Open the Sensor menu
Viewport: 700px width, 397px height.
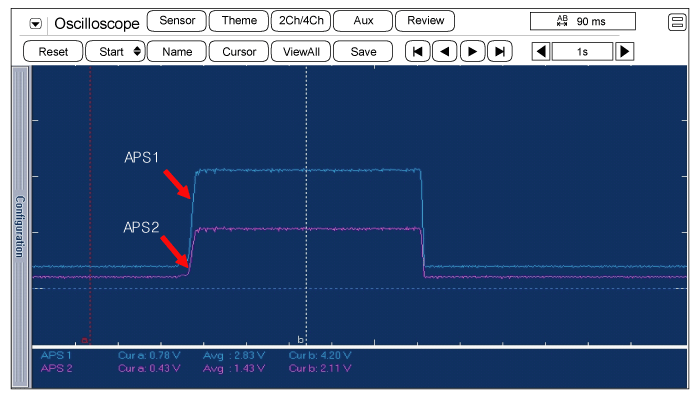click(x=177, y=21)
